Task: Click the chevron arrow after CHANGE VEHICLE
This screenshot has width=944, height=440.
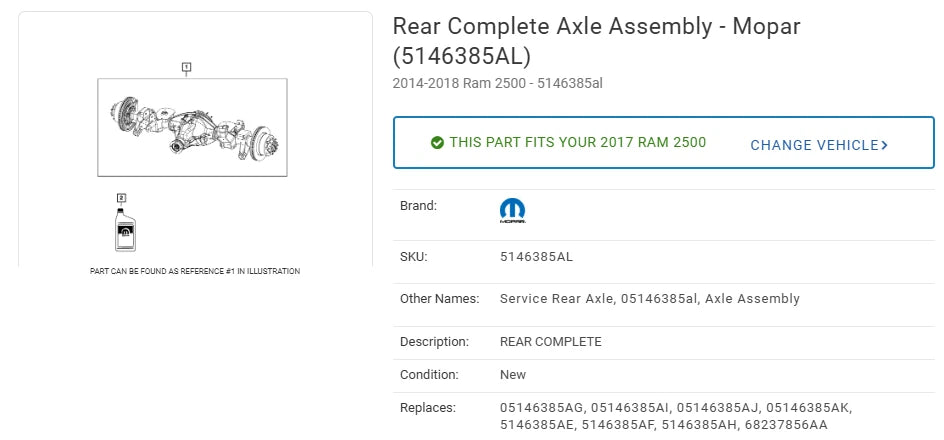Action: [x=884, y=145]
